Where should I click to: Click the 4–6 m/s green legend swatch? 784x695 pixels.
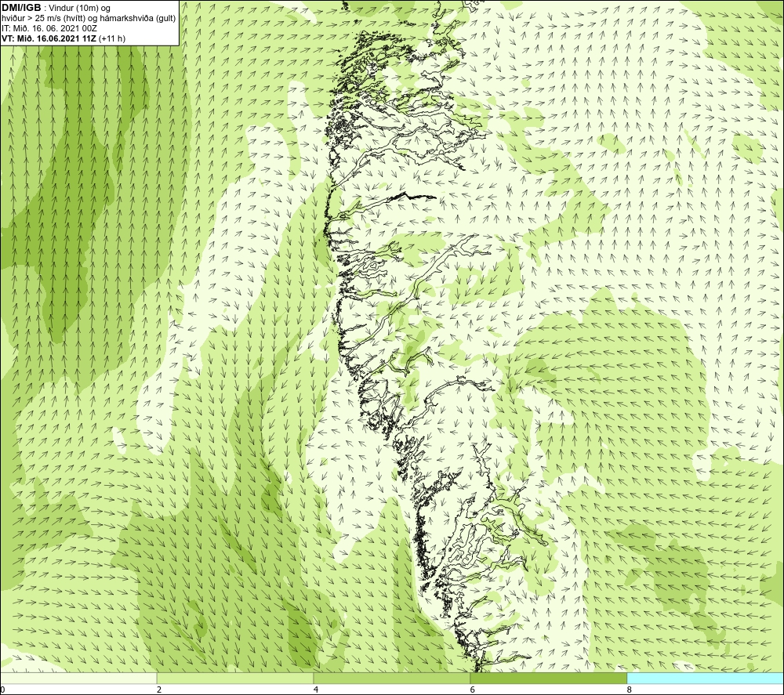[x=391, y=679]
